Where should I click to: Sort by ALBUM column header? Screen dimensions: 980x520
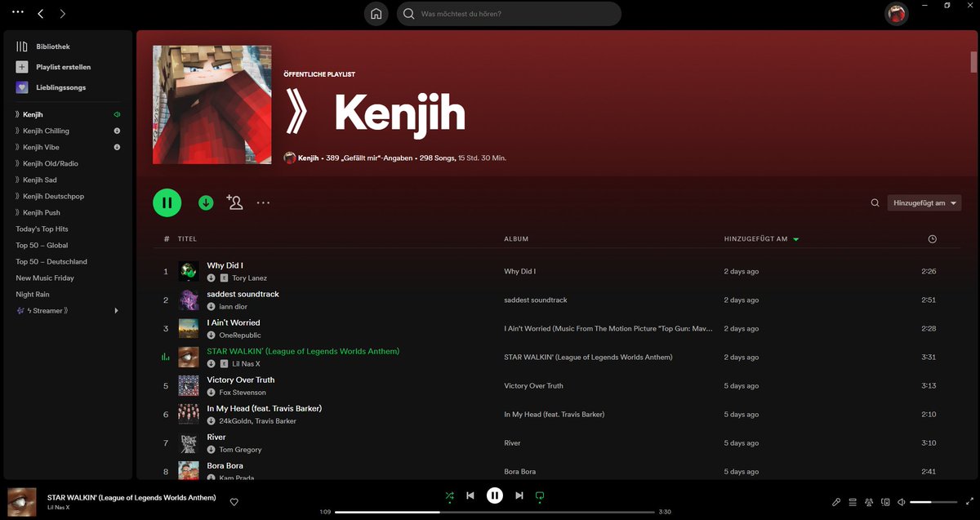coord(516,239)
